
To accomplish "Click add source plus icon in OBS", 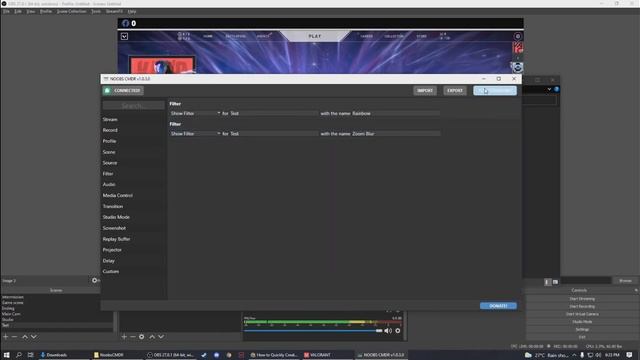I will (124, 337).
